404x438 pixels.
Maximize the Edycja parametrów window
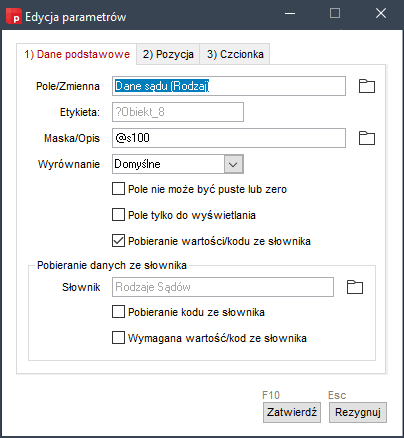click(335, 13)
